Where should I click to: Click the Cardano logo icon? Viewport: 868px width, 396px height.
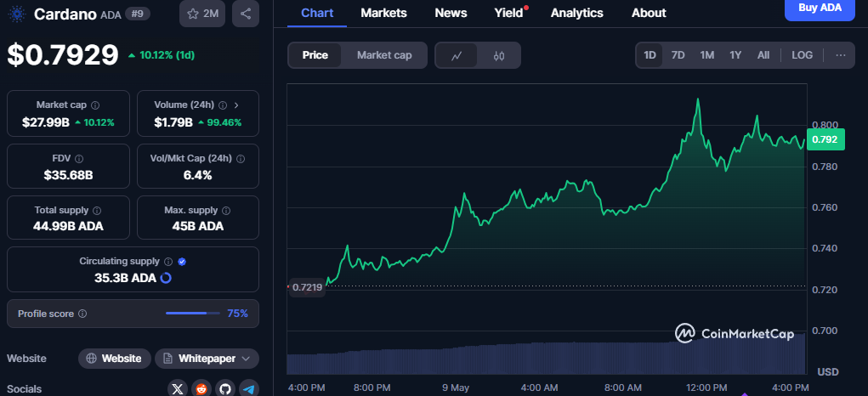pos(18,14)
